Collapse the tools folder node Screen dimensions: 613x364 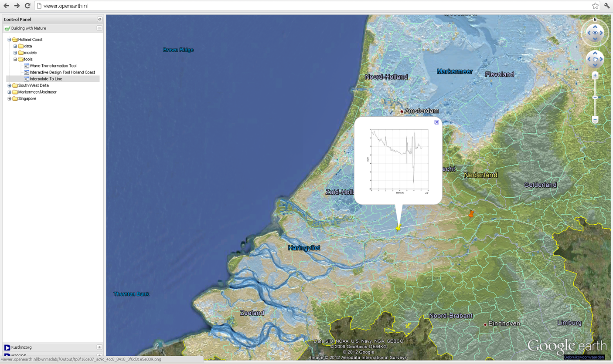(x=15, y=59)
